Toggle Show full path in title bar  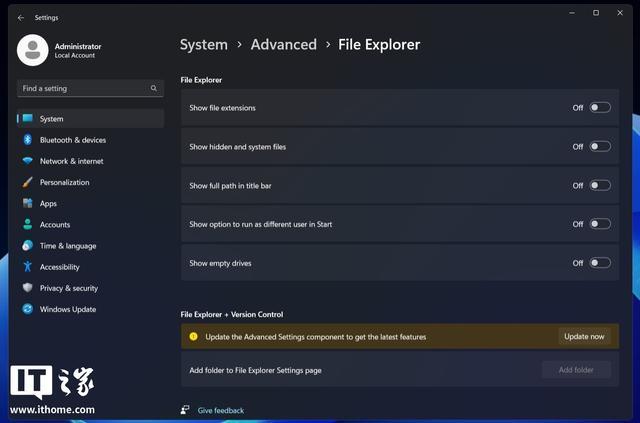click(x=599, y=185)
